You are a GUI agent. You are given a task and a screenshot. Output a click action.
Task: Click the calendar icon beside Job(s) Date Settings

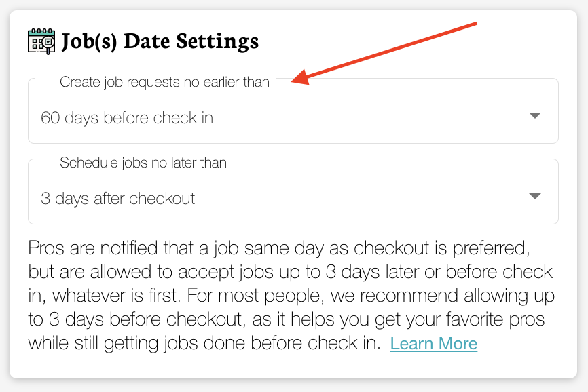pyautogui.click(x=41, y=41)
